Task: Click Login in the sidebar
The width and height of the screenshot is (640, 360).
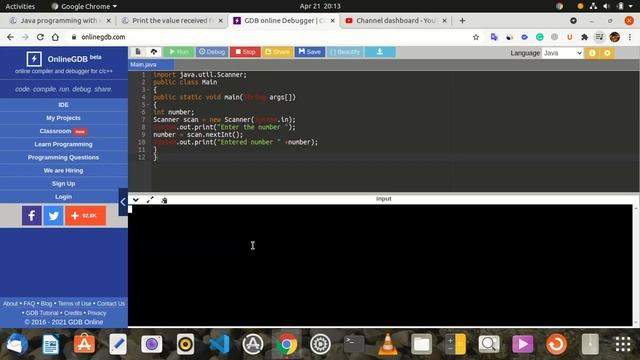Action: (x=63, y=196)
